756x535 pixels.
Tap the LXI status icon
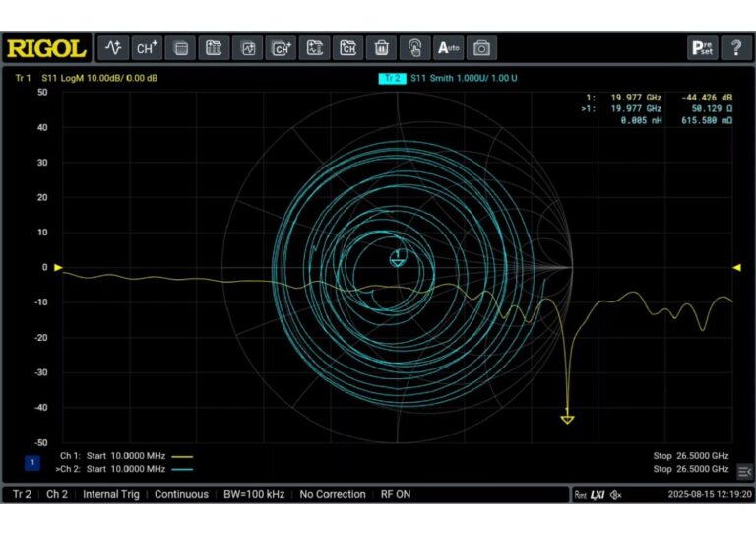pyautogui.click(x=598, y=495)
